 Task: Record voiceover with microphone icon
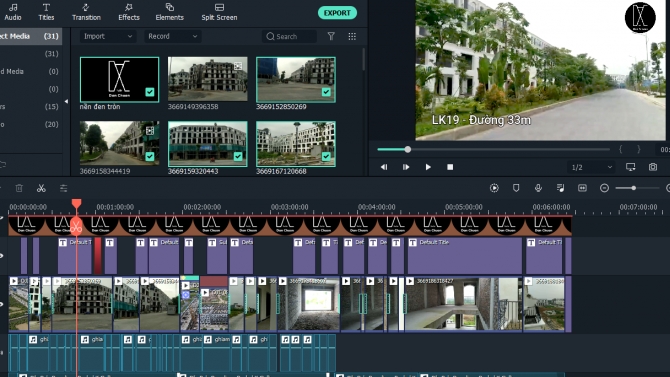538,188
